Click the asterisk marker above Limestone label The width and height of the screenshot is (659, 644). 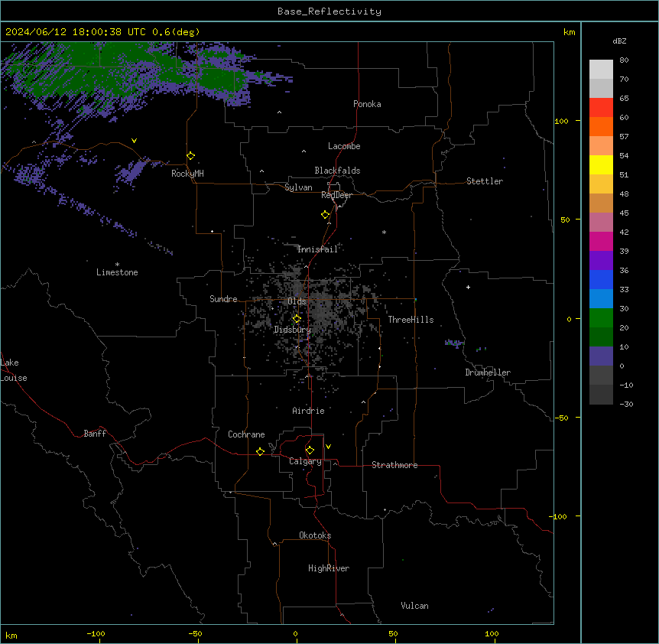117,265
